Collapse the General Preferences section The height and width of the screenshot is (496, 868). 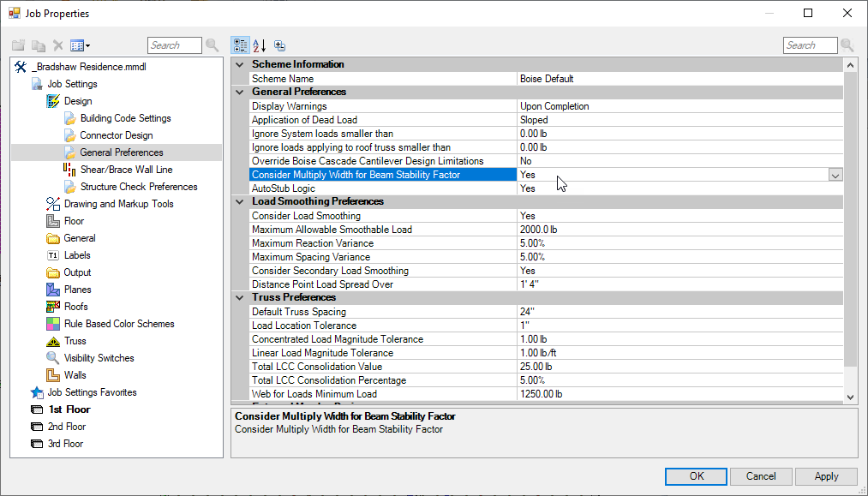point(239,92)
